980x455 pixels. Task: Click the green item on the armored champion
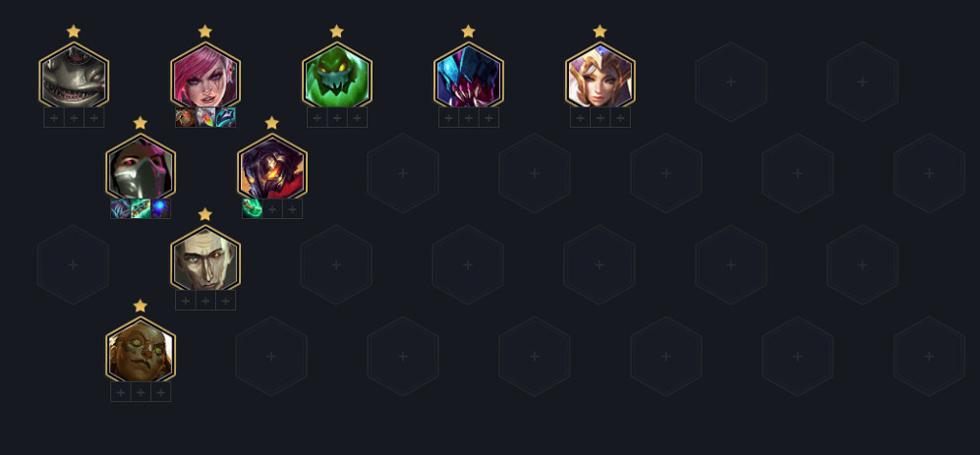pyautogui.click(x=252, y=208)
